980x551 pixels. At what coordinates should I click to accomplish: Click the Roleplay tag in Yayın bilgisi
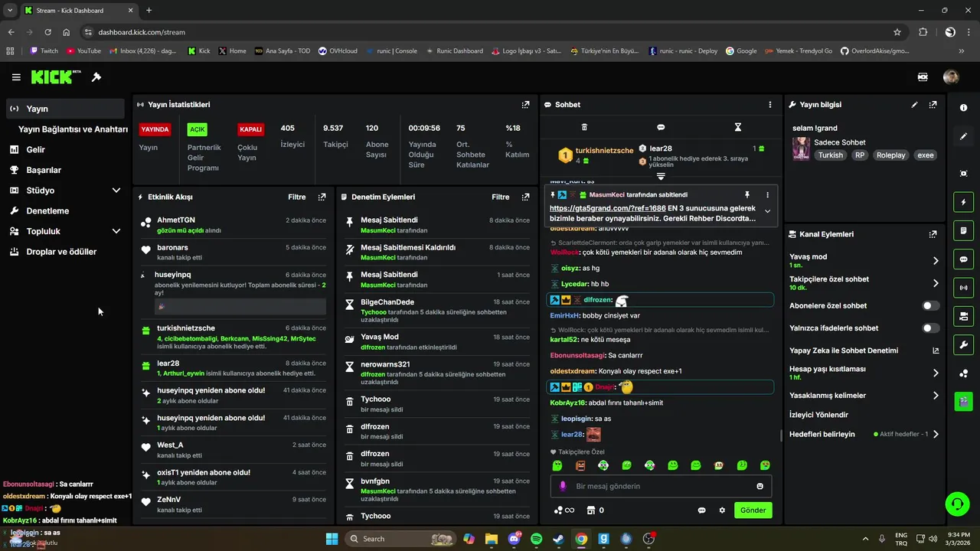tap(891, 155)
